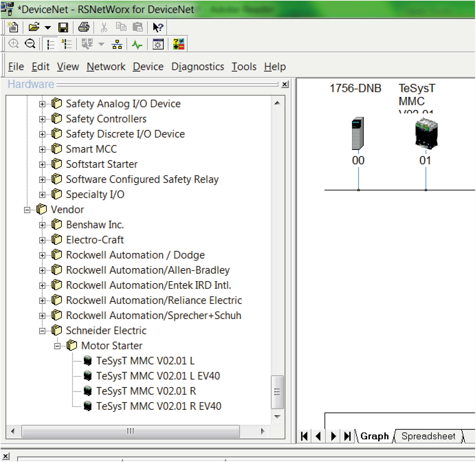Open the Device menu

pos(148,67)
